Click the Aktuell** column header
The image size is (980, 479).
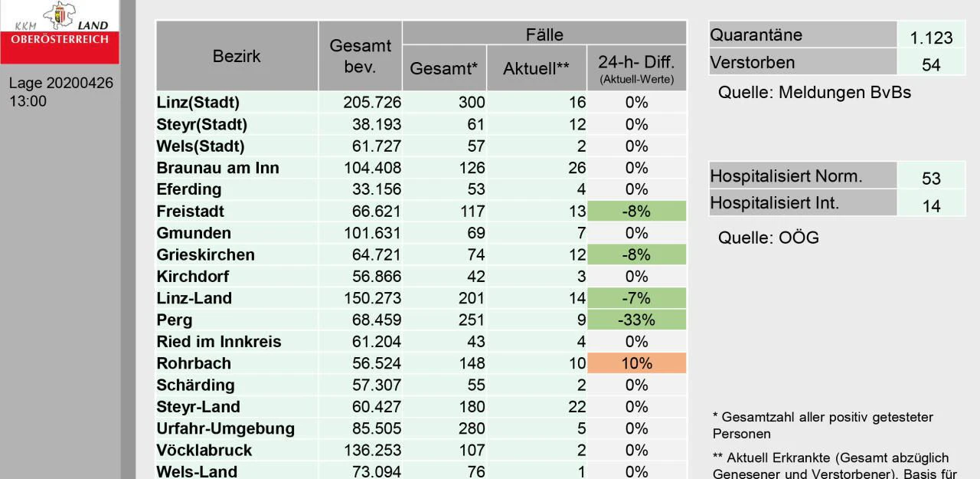click(536, 68)
